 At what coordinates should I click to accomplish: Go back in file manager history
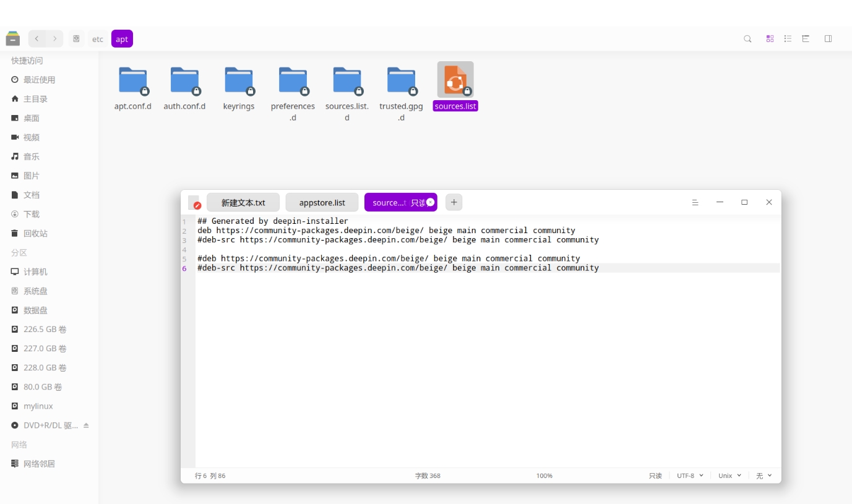(x=37, y=39)
